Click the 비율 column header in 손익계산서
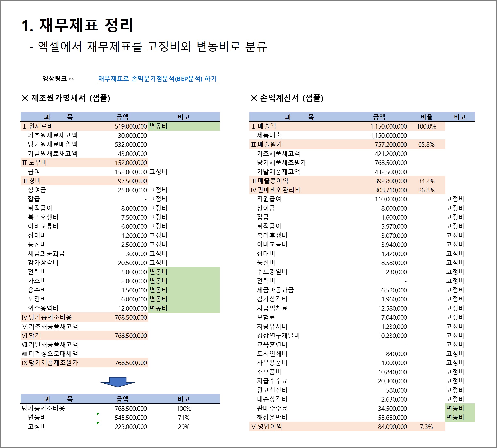Viewport: 497px width, 448px height. pos(426,117)
